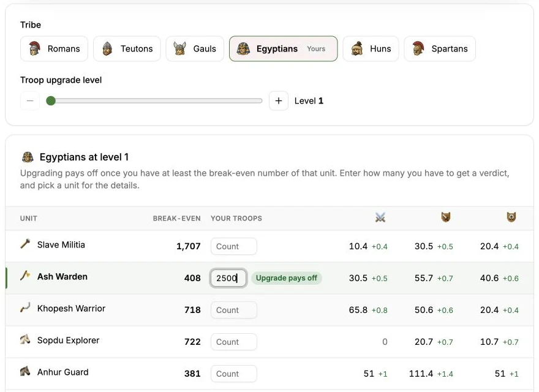The image size is (539, 392).
Task: Click the pharaoh icon beside the heading
Action: (28, 157)
